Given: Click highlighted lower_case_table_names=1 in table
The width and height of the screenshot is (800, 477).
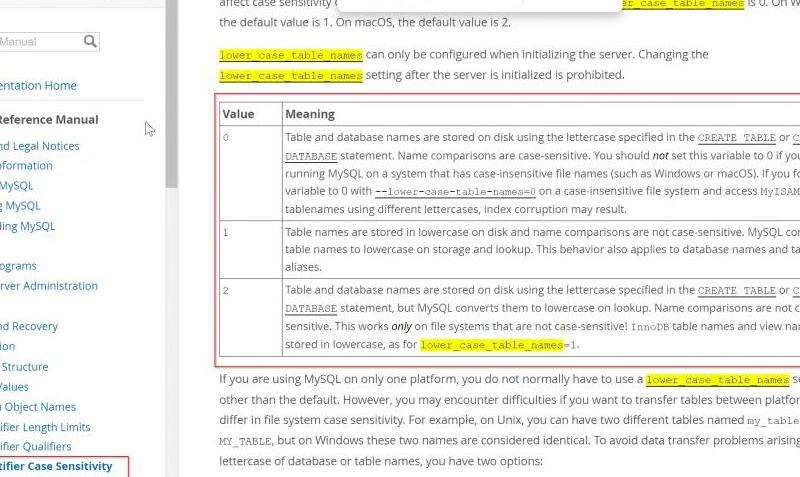Looking at the screenshot, I should click(498, 345).
